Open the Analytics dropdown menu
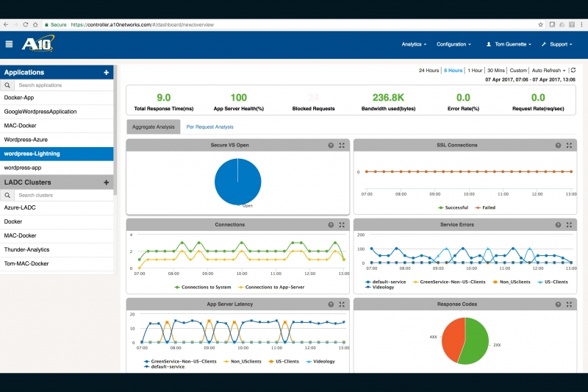The height and width of the screenshot is (392, 588). (x=414, y=44)
